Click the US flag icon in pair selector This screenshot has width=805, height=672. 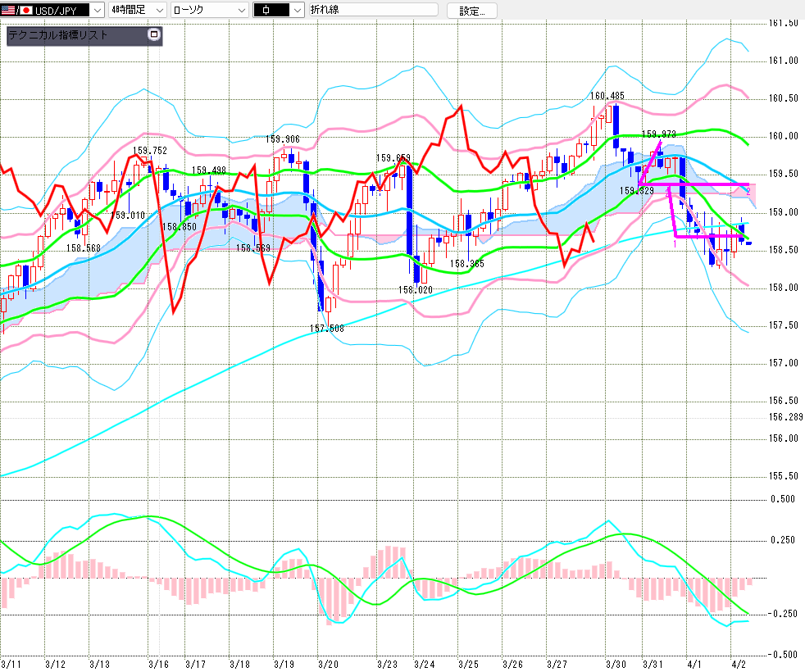pyautogui.click(x=10, y=11)
